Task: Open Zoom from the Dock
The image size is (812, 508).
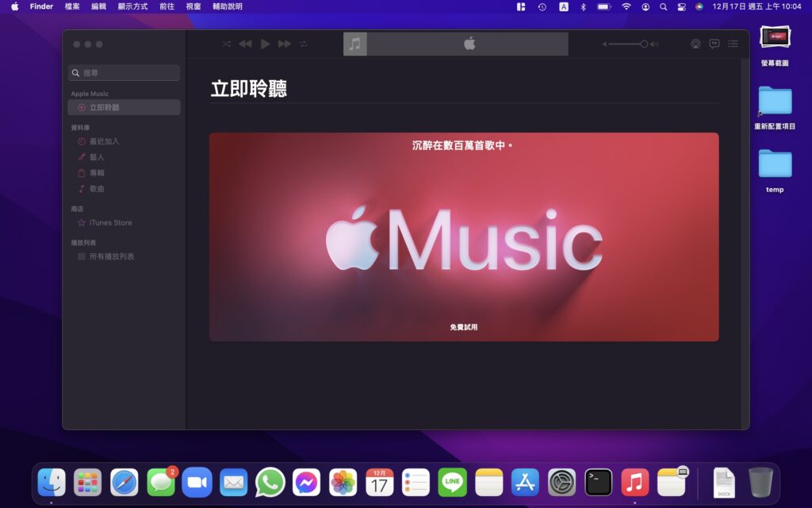Action: (197, 482)
